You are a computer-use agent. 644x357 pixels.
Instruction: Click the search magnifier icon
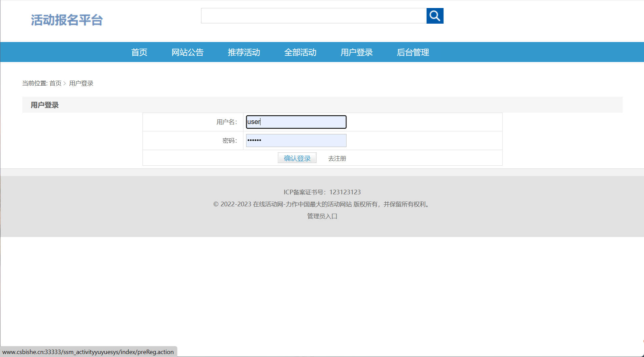click(435, 15)
